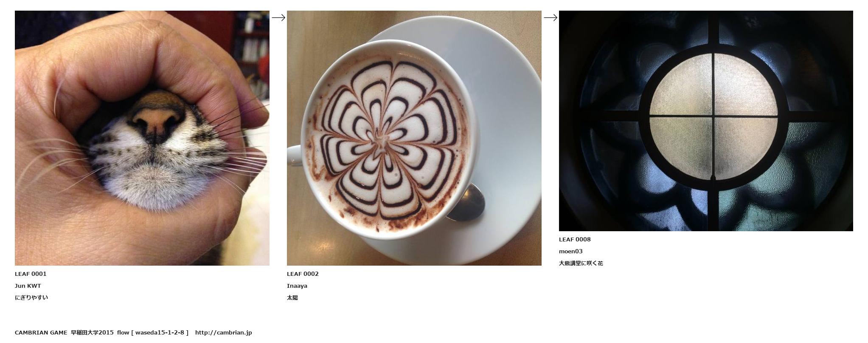The image size is (868, 343).
Task: Click the arrow between the cat and coffee images
Action: [278, 17]
